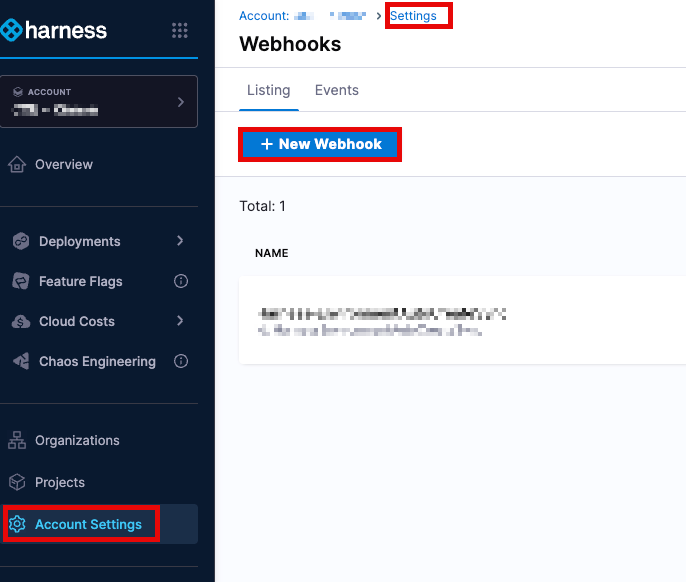Expand the Deployments submenu chevron
This screenshot has width=686, height=582.
tap(180, 241)
